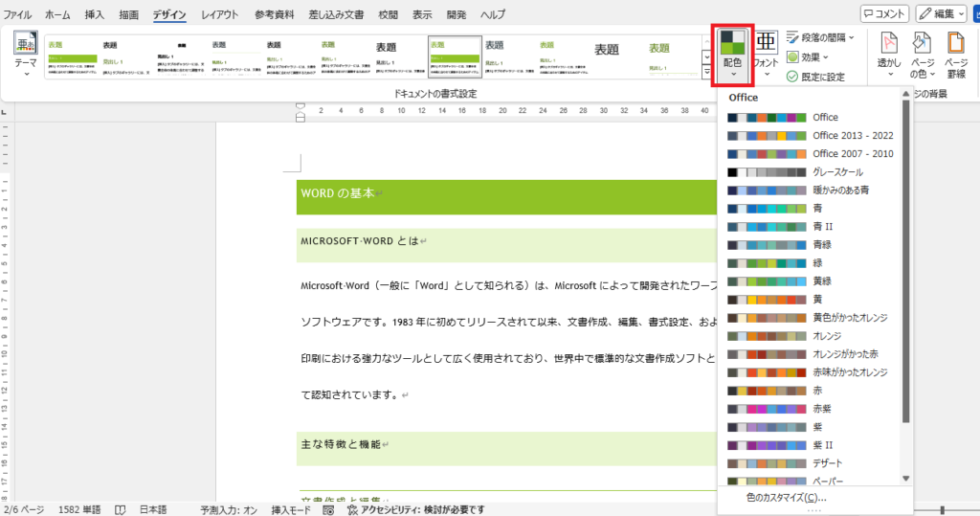980x516 pixels.
Task: Click the 1582 単語 word count
Action: click(79, 509)
